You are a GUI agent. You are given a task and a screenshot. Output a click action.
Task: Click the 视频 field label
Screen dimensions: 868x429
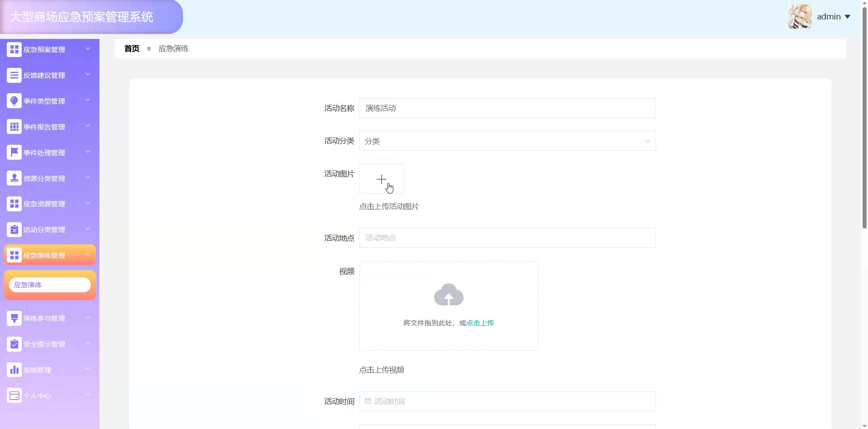tap(347, 271)
